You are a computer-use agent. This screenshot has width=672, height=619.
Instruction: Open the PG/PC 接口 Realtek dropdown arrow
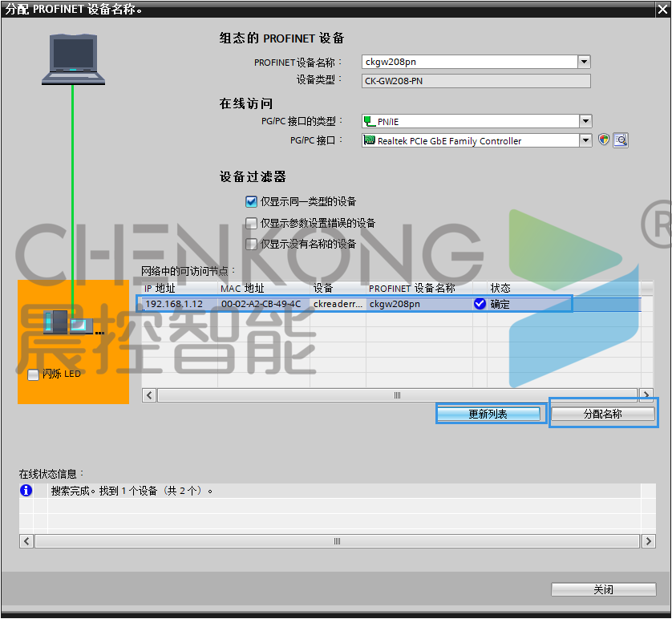pyautogui.click(x=585, y=140)
